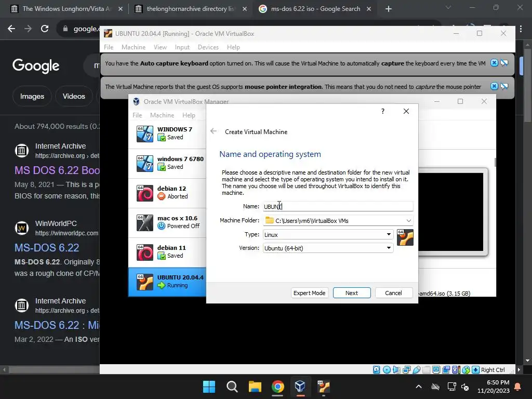The width and height of the screenshot is (532, 399).
Task: Open Machine menu in VirtualBox Manager
Action: tap(162, 115)
